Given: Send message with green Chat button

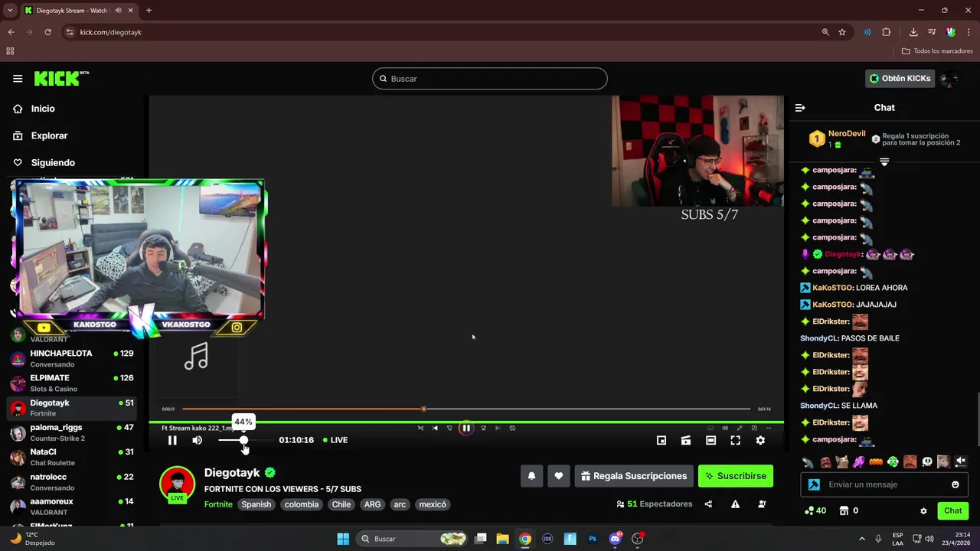Looking at the screenshot, I should pyautogui.click(x=952, y=510).
